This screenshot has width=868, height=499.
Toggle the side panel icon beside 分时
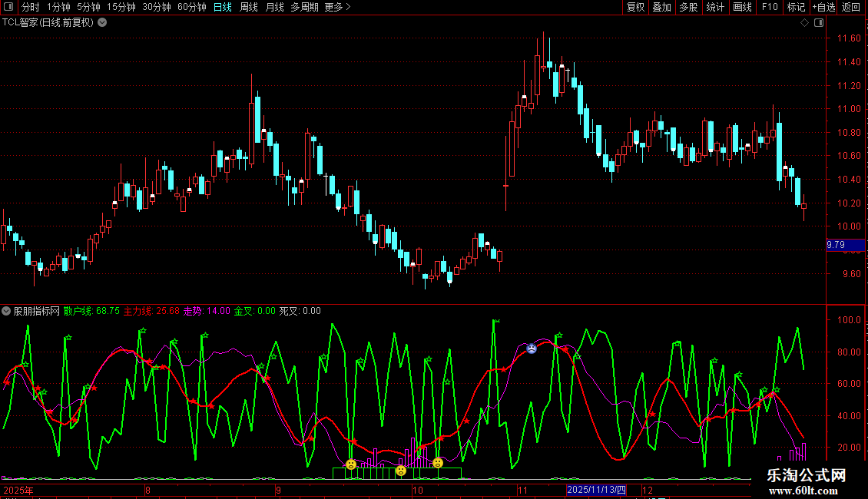(9, 7)
